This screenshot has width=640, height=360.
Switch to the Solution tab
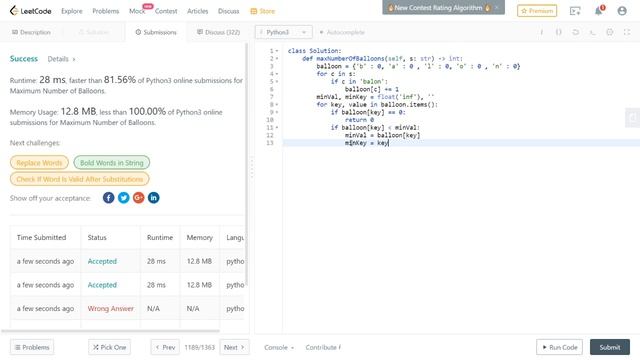click(x=94, y=32)
